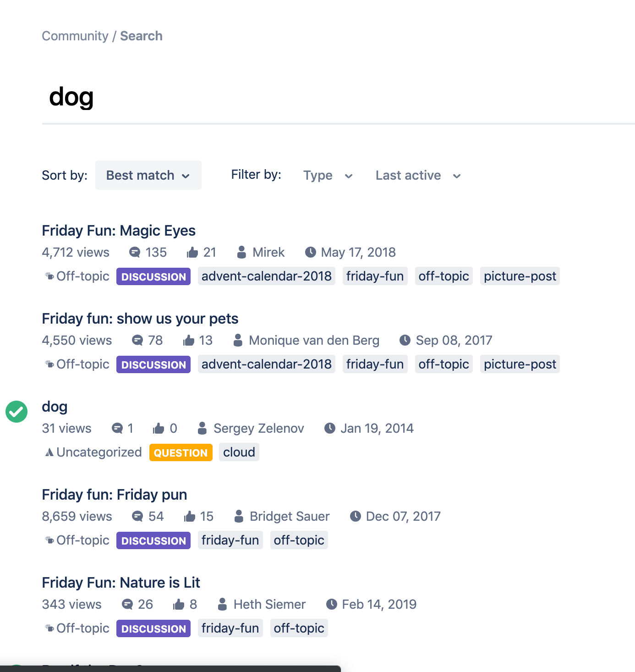Click the cloud tag on dog question

tap(239, 452)
